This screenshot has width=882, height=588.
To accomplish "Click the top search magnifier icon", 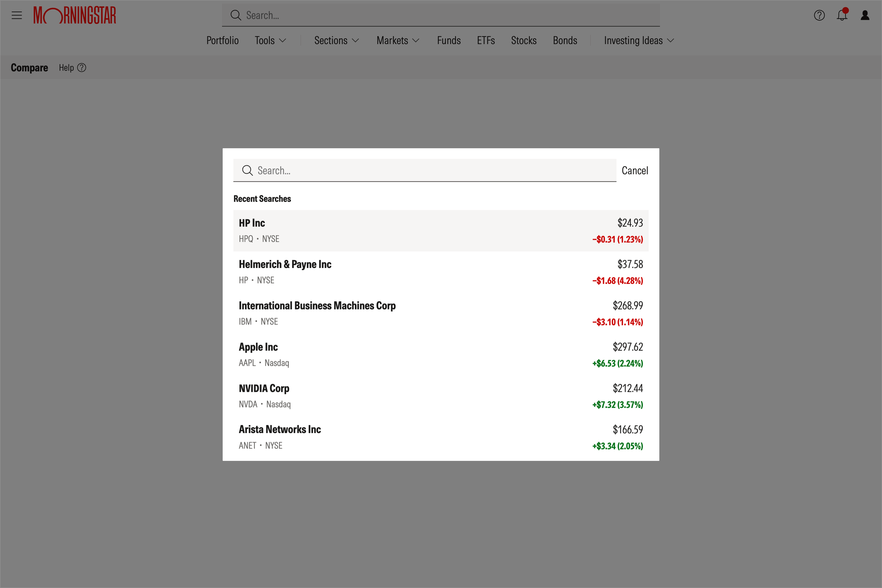I will pos(236,15).
